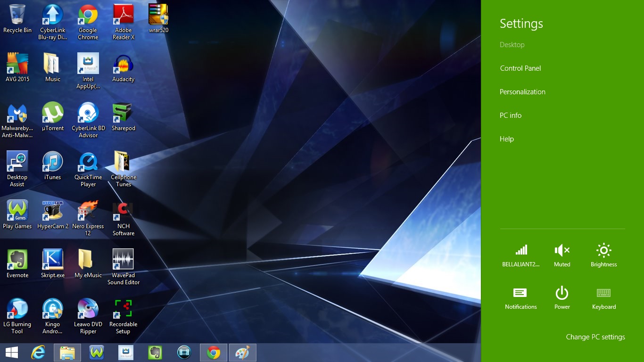
Task: Select Malwarebytes Anti-Malware desktop icon
Action: click(17, 120)
